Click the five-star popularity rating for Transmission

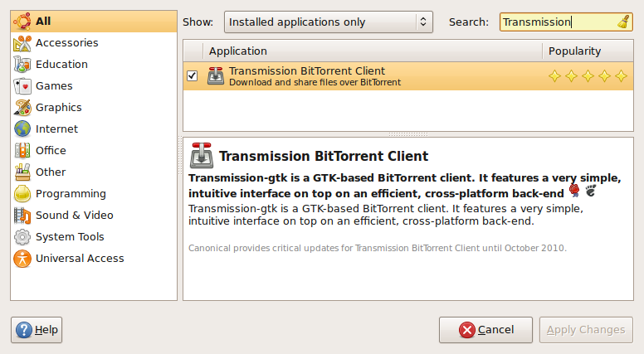[x=588, y=76]
